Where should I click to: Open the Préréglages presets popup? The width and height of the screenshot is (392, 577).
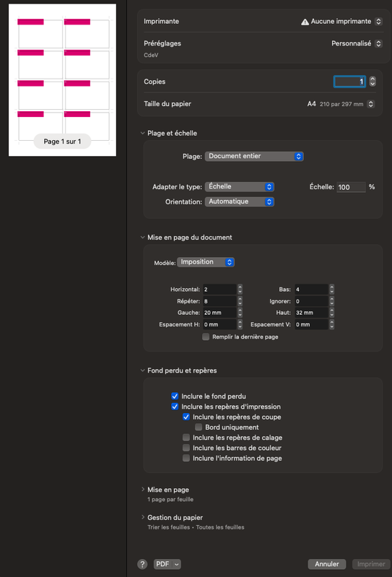[x=378, y=43]
